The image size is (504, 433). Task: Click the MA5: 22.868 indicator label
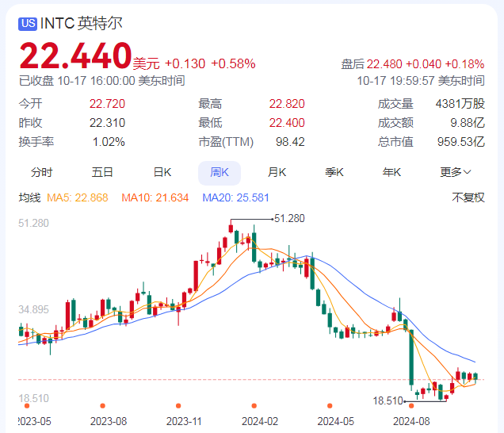tap(78, 197)
